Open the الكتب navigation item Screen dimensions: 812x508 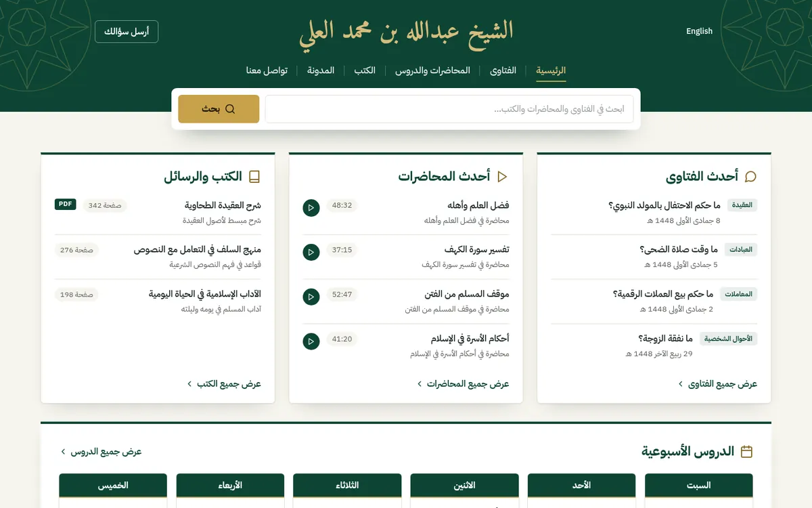365,70
